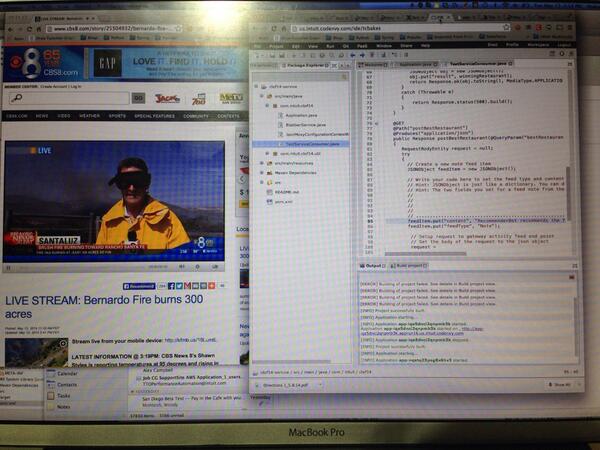This screenshot has width=600, height=450.
Task: Click the Show All downloads button
Action: [x=561, y=385]
